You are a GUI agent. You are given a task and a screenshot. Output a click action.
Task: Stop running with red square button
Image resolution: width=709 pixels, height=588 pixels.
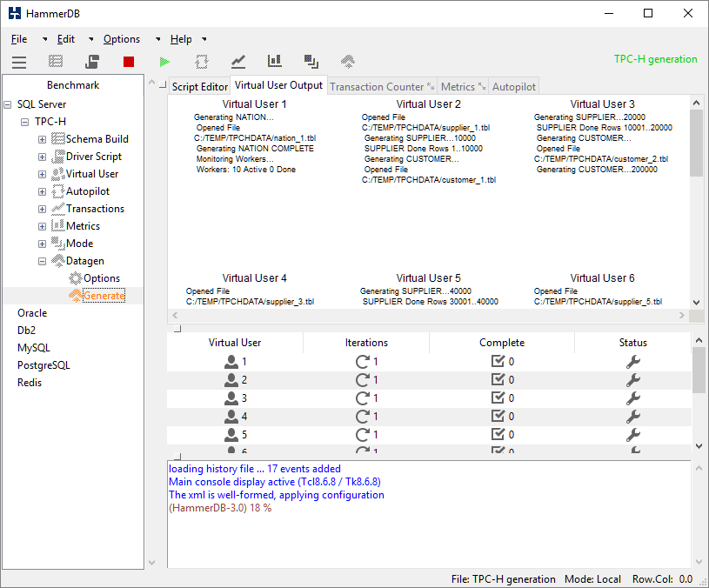(129, 62)
